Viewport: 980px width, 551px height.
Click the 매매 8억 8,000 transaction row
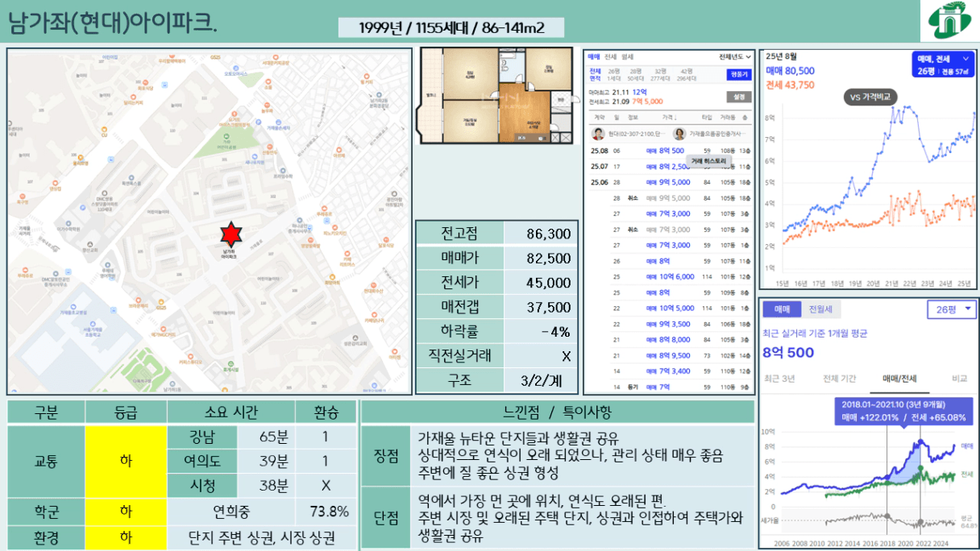pos(669,340)
